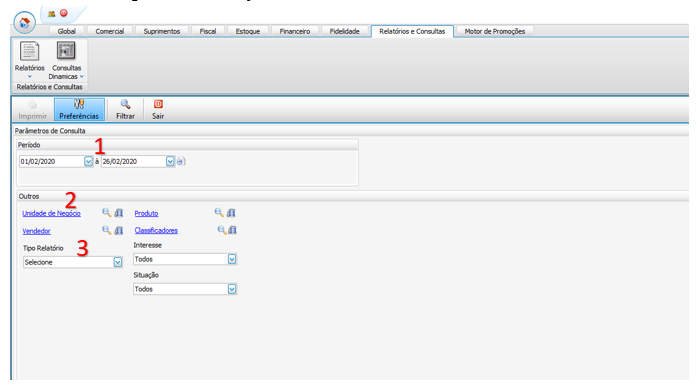
Task: Switch to the Suprimentos tab
Action: [x=162, y=31]
